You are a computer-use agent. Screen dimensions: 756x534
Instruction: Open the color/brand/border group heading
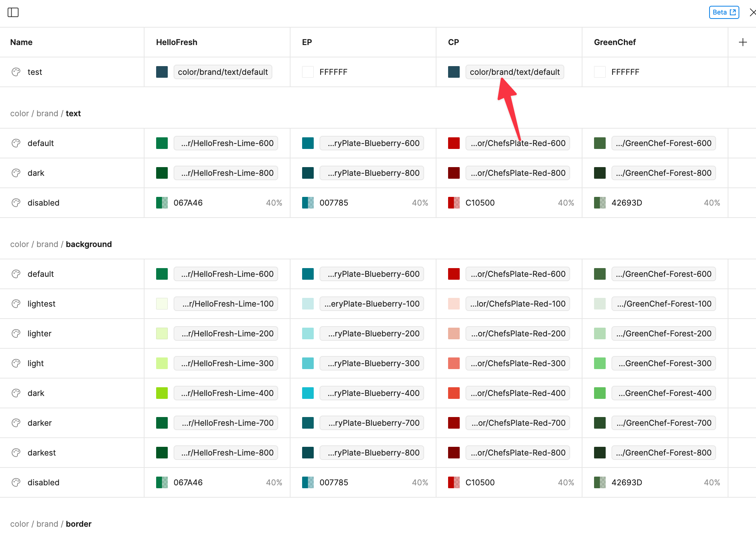pyautogui.click(x=51, y=524)
